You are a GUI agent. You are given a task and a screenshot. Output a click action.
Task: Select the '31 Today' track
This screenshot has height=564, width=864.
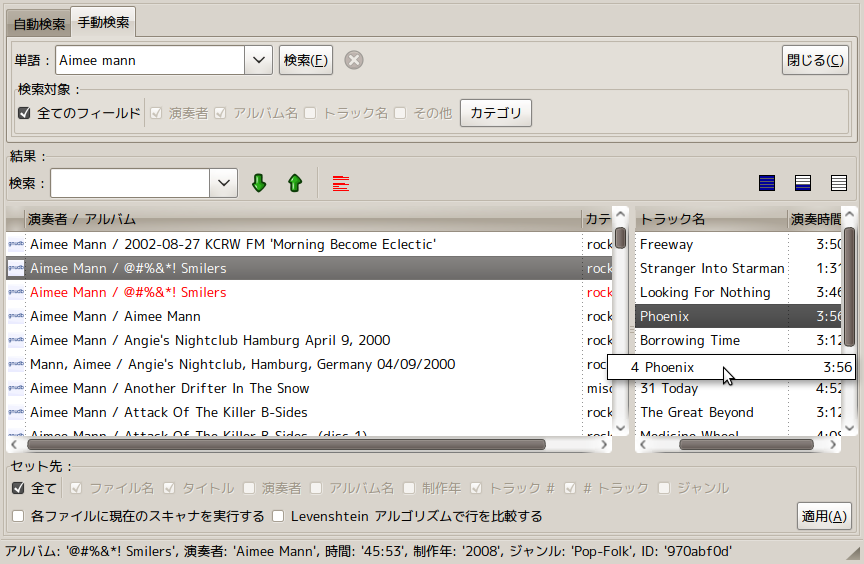738,389
